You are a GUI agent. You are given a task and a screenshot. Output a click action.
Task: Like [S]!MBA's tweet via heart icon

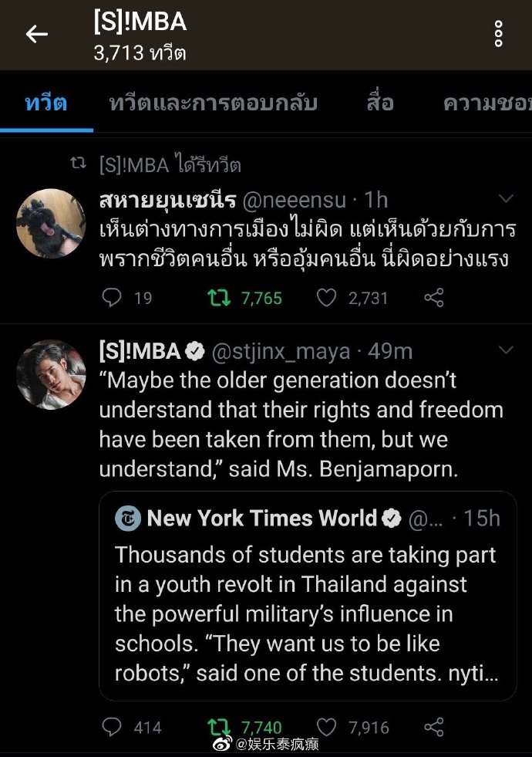click(x=327, y=727)
